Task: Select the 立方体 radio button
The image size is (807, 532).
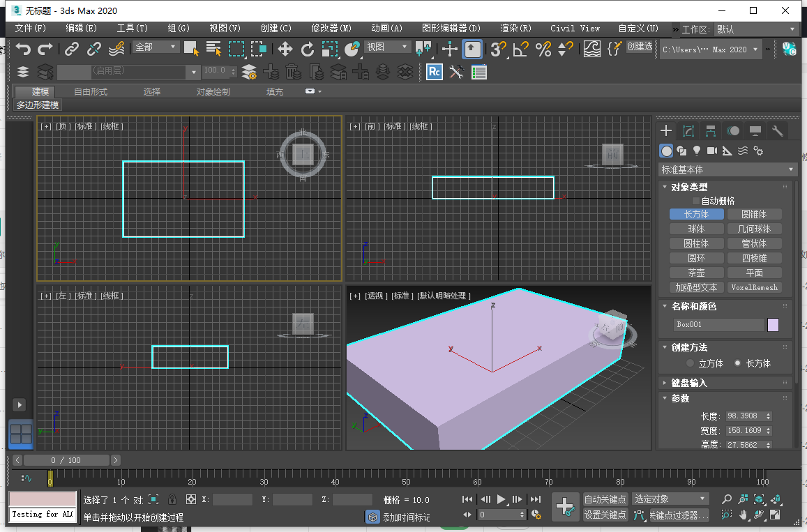Action: pos(690,363)
